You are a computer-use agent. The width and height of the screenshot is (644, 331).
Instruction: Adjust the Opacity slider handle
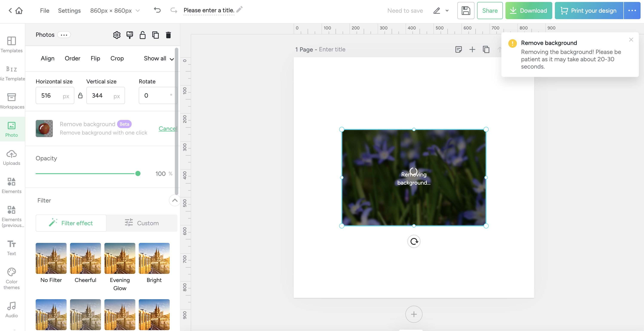point(138,174)
